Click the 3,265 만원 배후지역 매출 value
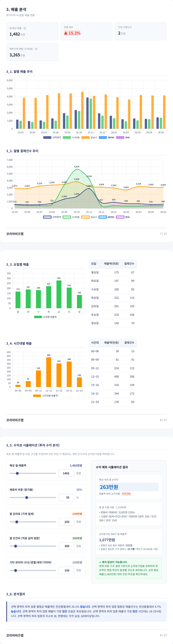Screen dimensions: 173x644 [17, 55]
